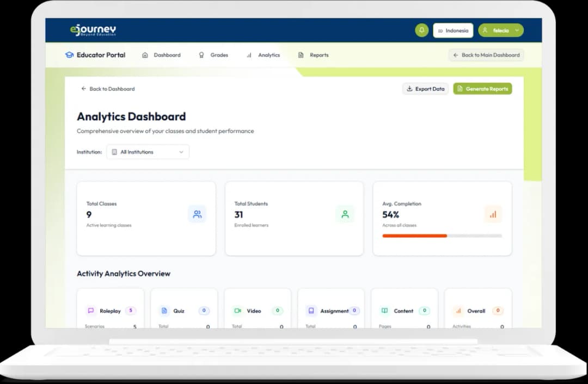Click the Total Students person icon

point(345,214)
